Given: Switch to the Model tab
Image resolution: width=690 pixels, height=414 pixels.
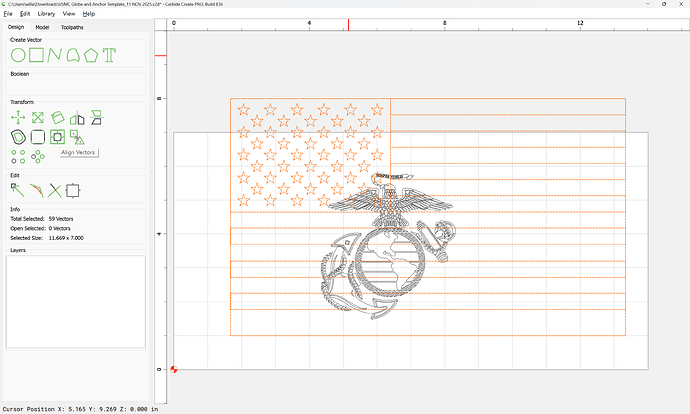Looking at the screenshot, I should 42,27.
